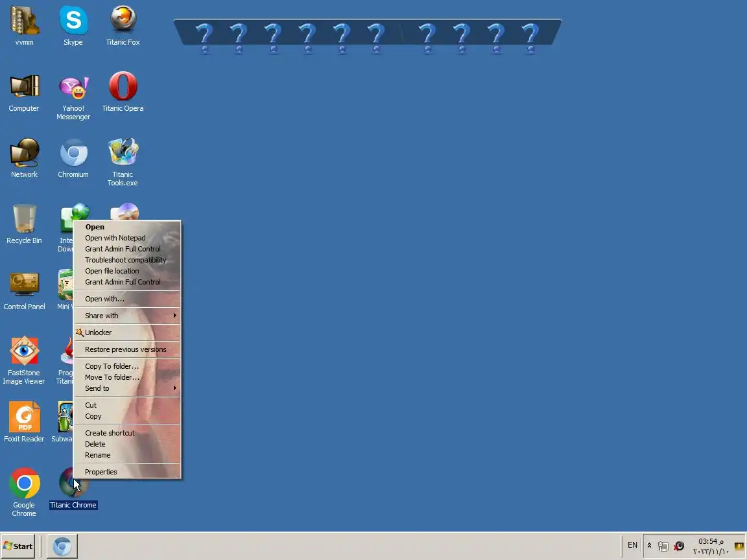Open the taskbar clock showing 03:54
747x560 pixels.
click(711, 546)
